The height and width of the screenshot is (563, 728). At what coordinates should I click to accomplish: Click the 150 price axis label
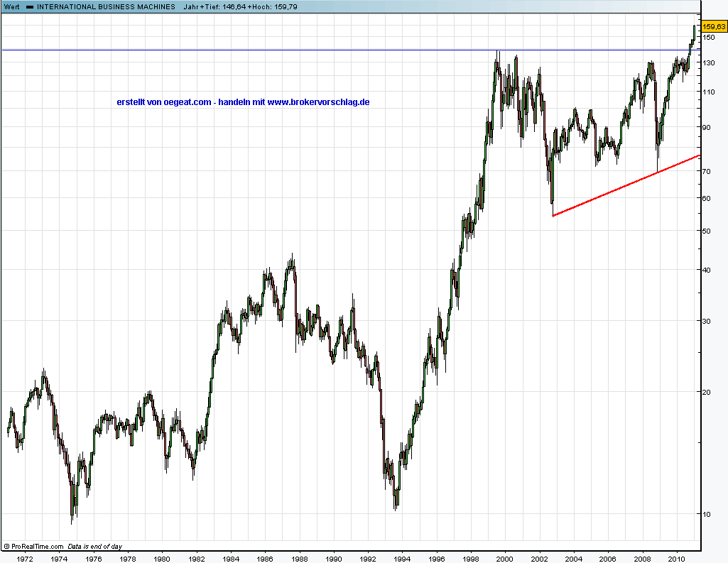(709, 37)
